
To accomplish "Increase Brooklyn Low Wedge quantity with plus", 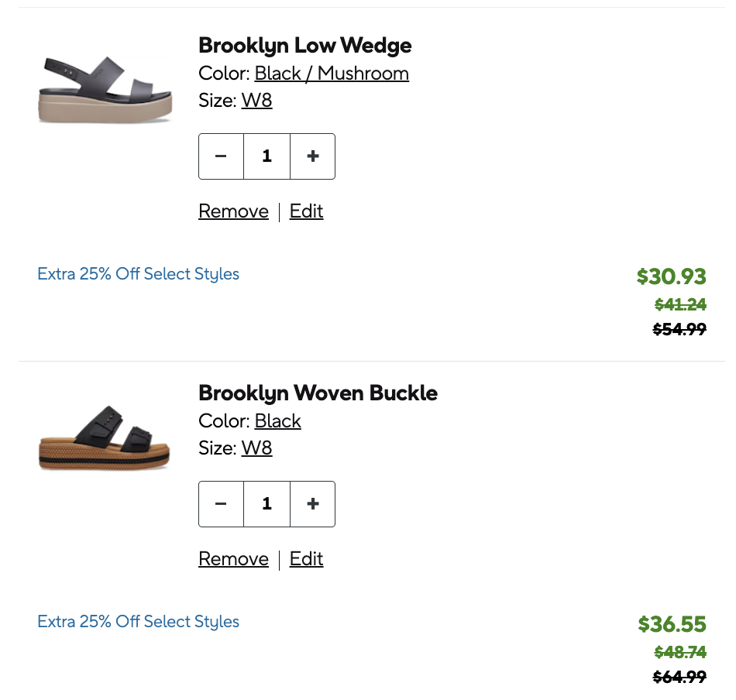I will click(x=313, y=156).
